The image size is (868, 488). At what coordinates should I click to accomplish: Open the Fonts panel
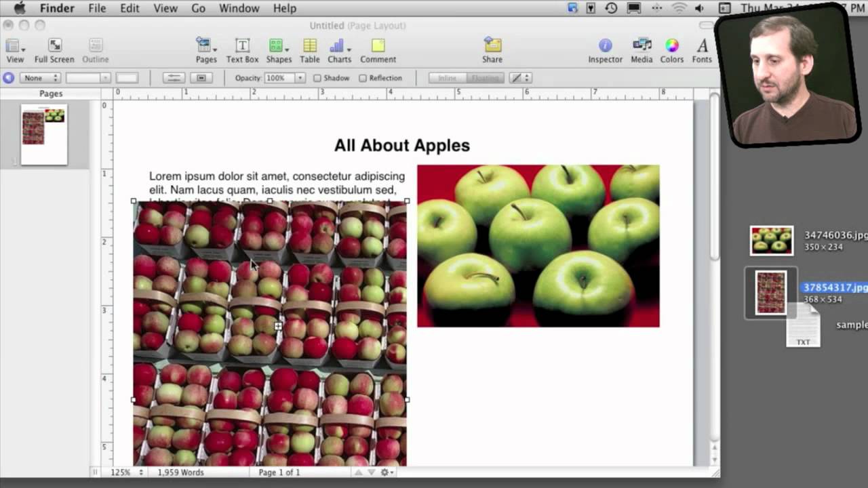pyautogui.click(x=702, y=51)
